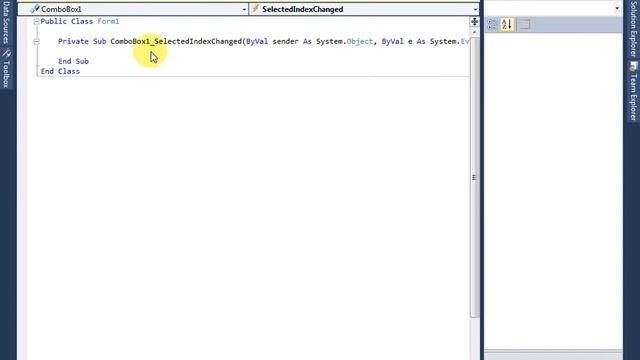Click the ComboBox1_SelectedIndexChanged method name
The width and height of the screenshot is (640, 360).
coord(176,41)
